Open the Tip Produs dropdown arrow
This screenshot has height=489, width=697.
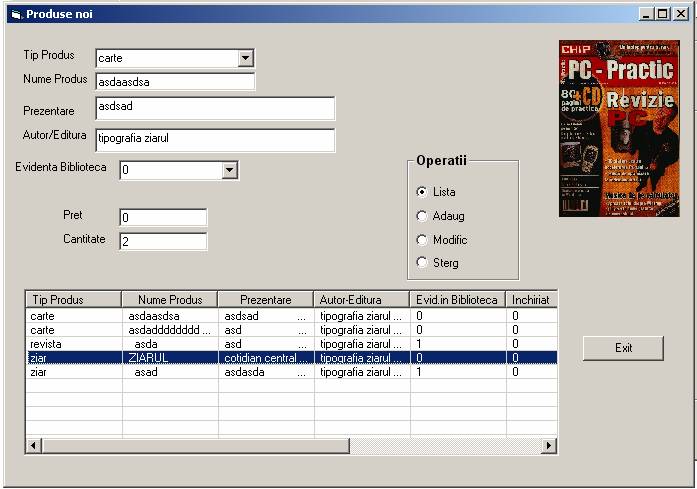point(246,58)
